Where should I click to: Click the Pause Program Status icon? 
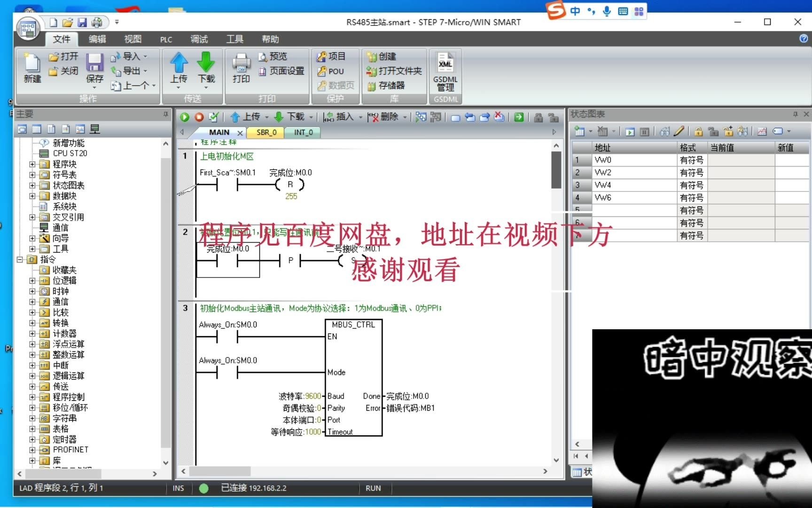(x=436, y=117)
